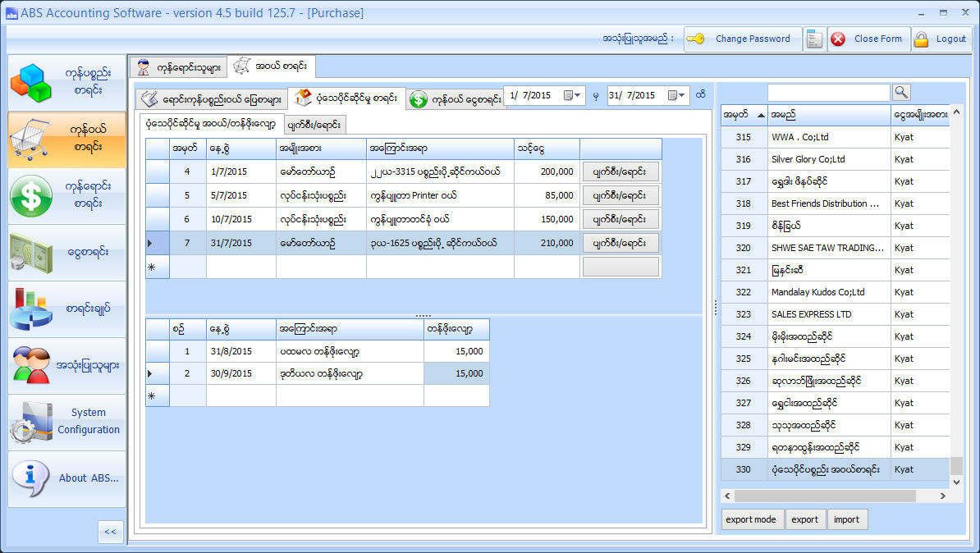Open the green dollar sales module

[x=67, y=195]
